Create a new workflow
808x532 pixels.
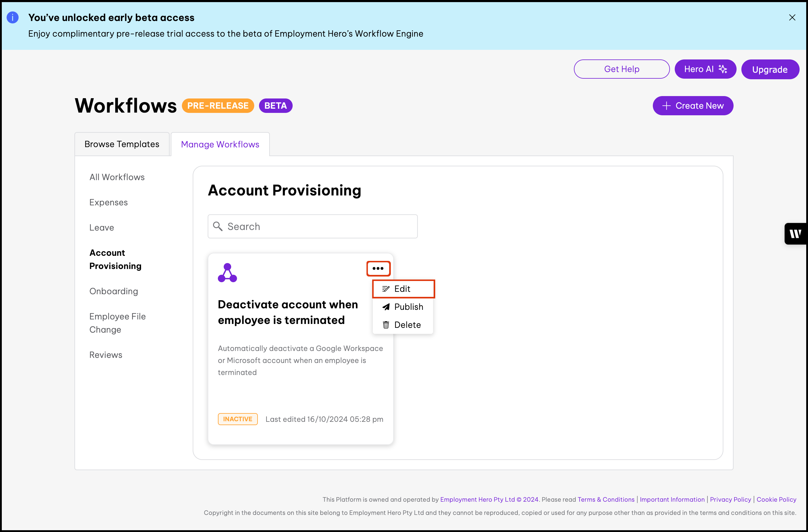[692, 106]
